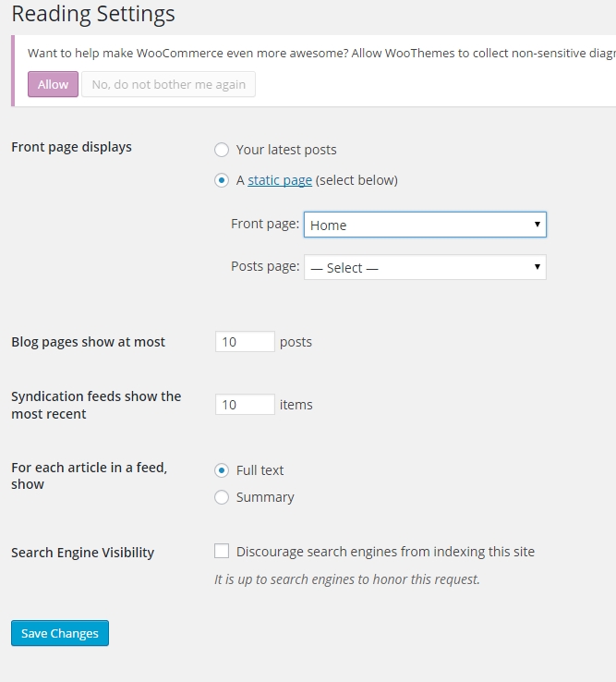Image resolution: width=616 pixels, height=682 pixels.
Task: Click the "Front page:" field label
Action: [x=265, y=224]
